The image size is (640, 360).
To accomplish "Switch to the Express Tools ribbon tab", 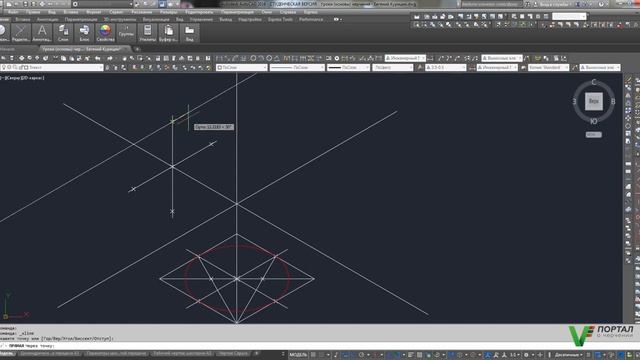I will point(280,19).
